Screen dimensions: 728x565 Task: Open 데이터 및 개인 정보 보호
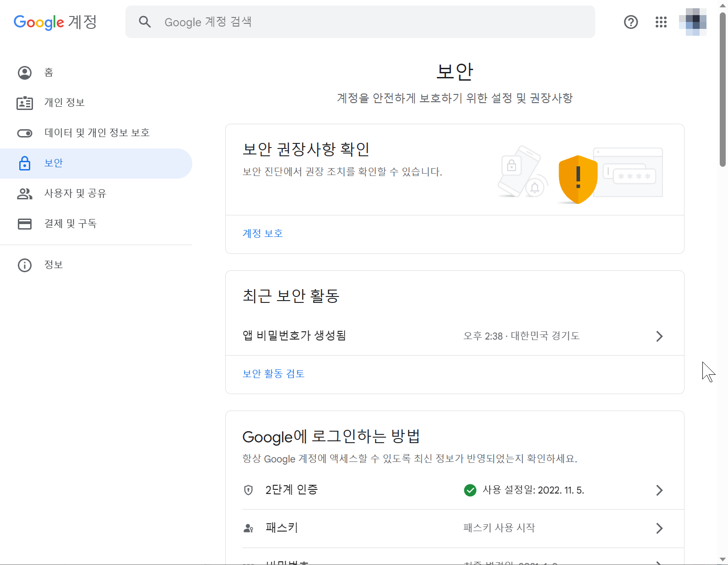(x=96, y=133)
